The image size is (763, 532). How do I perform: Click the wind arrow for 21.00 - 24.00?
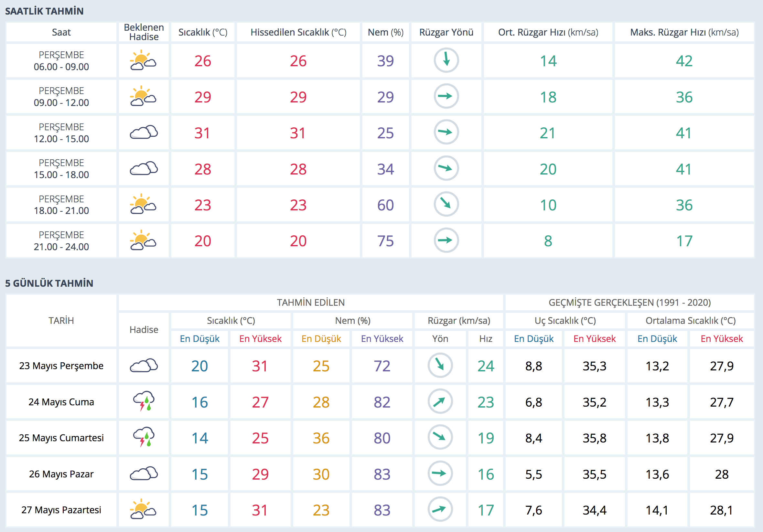[446, 240]
